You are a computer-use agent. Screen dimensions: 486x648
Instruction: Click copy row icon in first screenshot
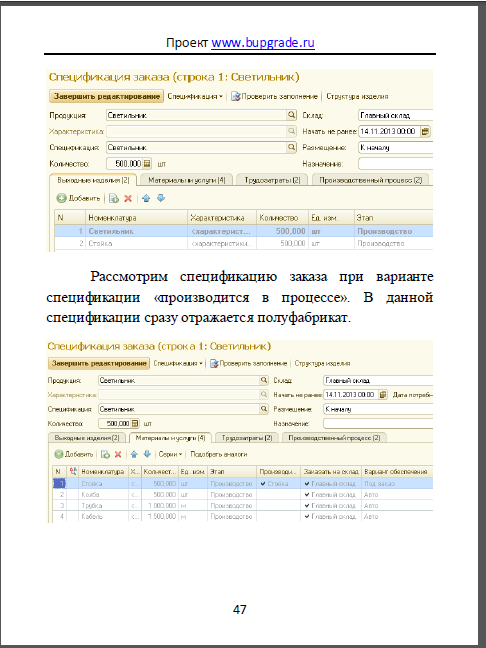(x=114, y=198)
